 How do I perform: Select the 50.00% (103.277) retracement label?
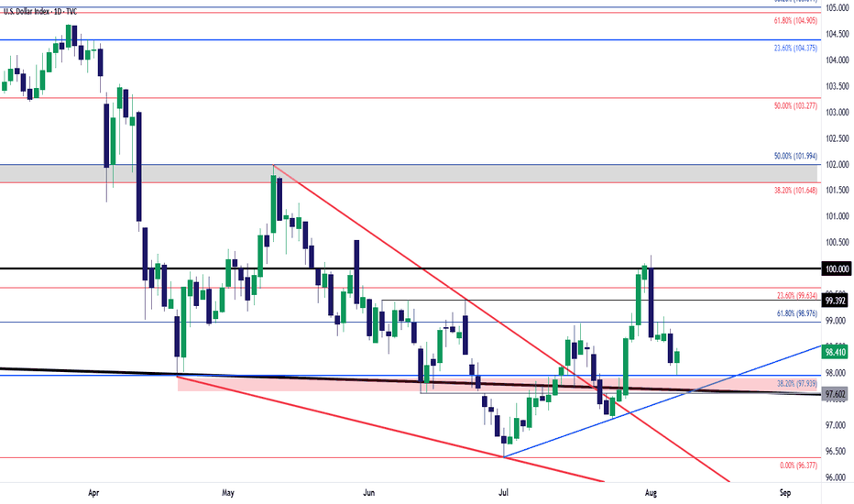tap(795, 105)
